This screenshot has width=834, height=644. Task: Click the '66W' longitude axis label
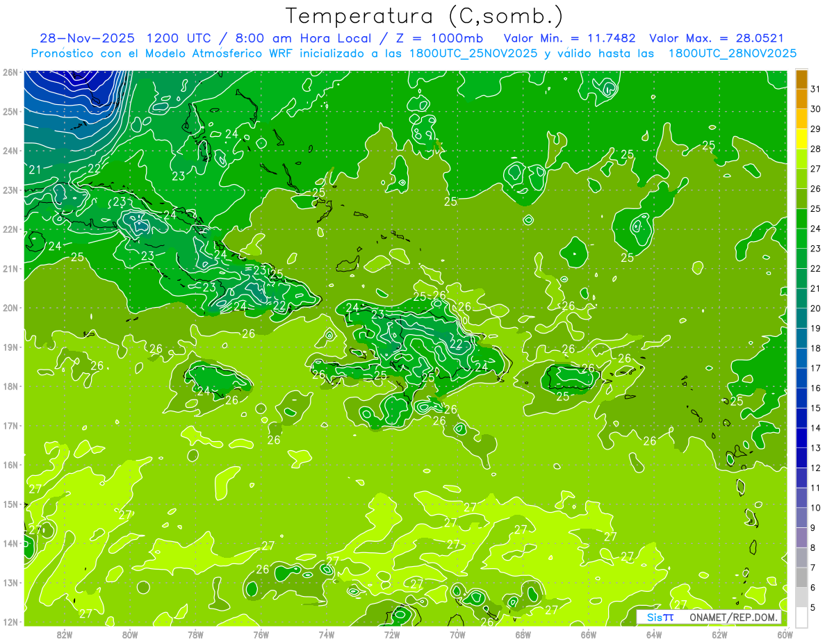tap(588, 634)
